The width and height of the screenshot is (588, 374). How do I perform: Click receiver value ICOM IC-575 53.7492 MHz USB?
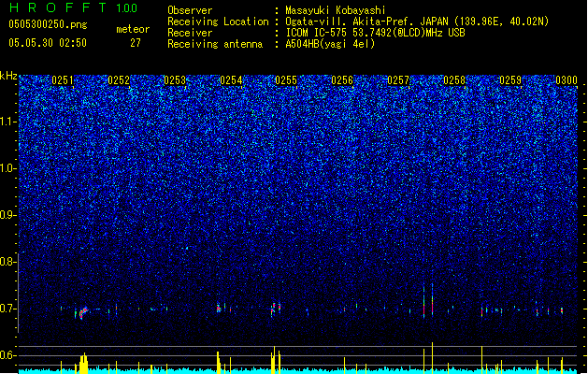(376, 33)
